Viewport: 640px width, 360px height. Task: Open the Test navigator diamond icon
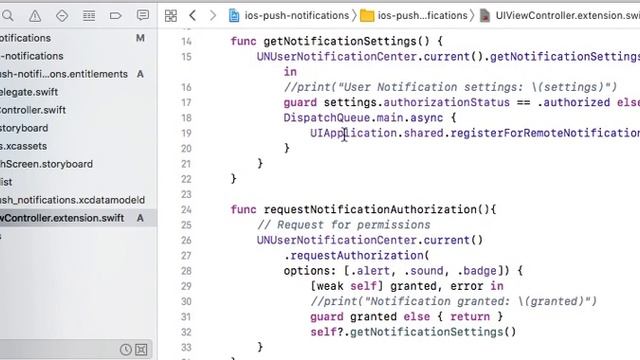62,16
